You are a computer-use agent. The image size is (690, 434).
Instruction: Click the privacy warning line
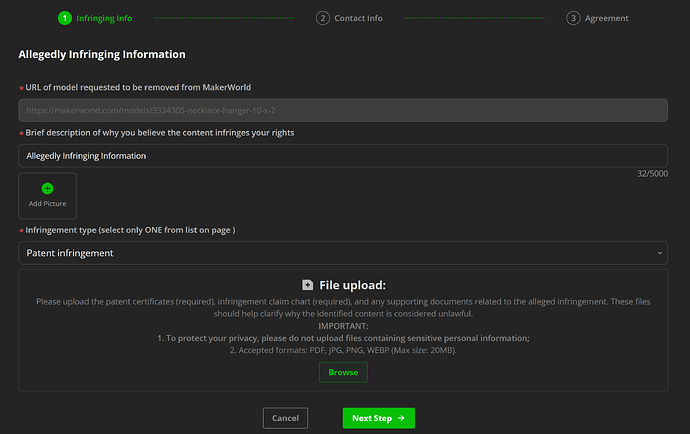pyautogui.click(x=343, y=338)
